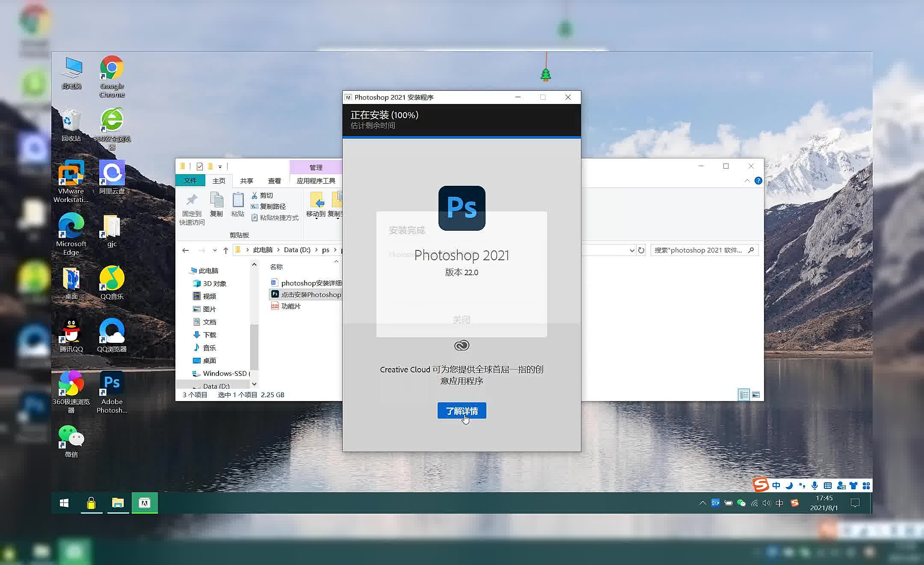
Task: Click 移动到 button in Explorer ribbon
Action: 316,205
